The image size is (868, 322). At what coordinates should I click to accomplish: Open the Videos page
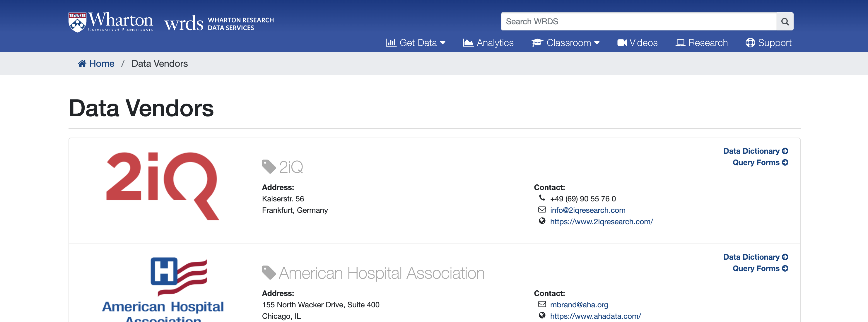click(x=637, y=43)
